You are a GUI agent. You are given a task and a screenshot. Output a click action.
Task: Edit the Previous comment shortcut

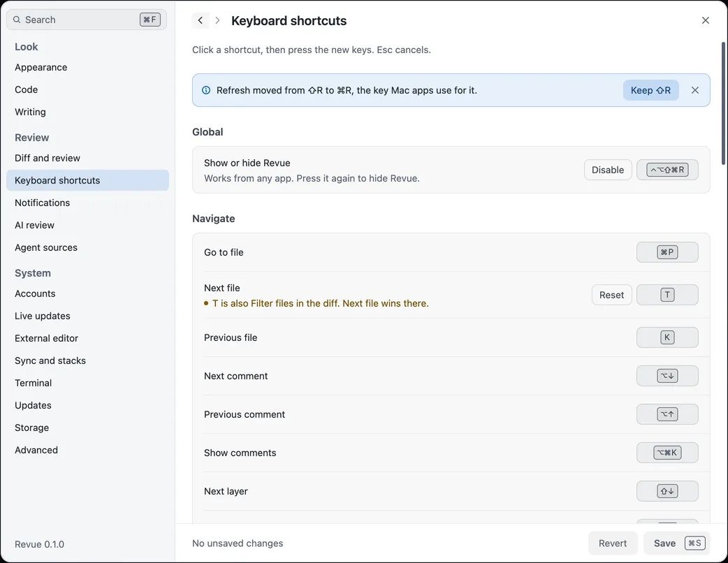click(667, 414)
